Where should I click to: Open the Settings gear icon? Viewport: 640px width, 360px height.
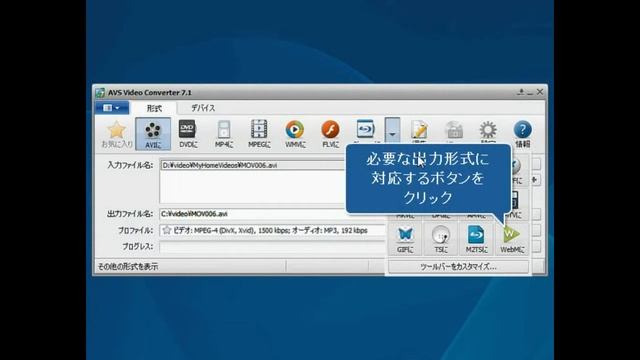(488, 131)
